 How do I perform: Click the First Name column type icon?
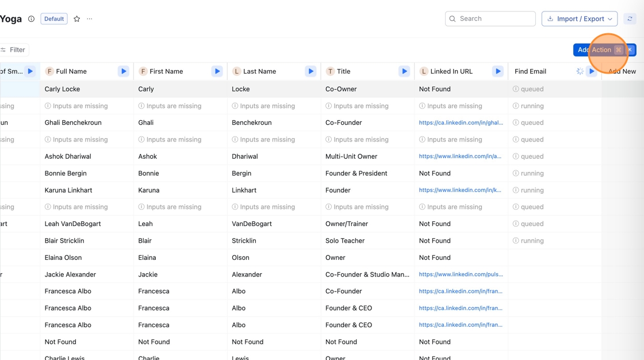(x=143, y=71)
